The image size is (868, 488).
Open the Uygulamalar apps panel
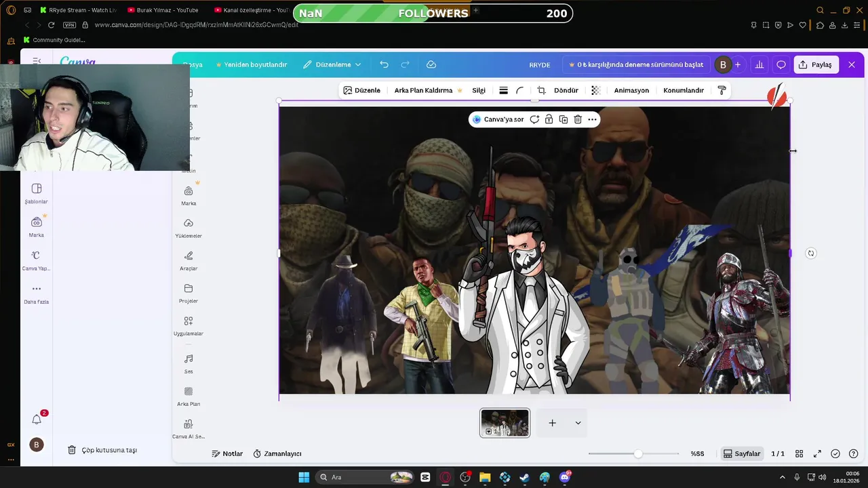tap(189, 326)
